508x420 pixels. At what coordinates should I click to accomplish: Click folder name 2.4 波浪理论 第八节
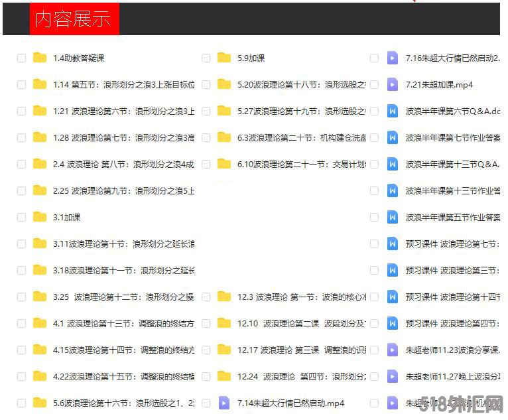124,165
